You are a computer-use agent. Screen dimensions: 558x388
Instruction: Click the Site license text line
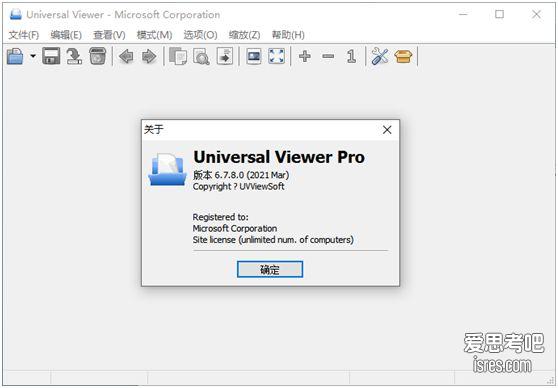pyautogui.click(x=273, y=240)
